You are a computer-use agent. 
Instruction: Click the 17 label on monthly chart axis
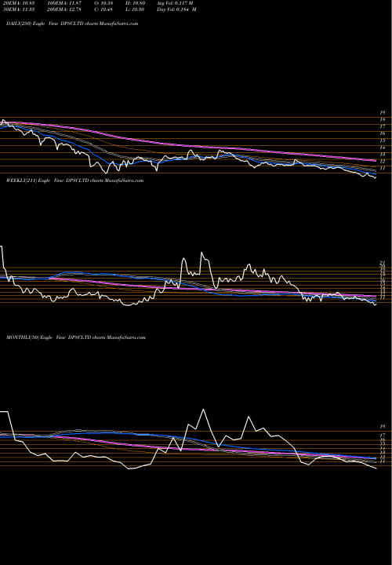[x=383, y=436]
